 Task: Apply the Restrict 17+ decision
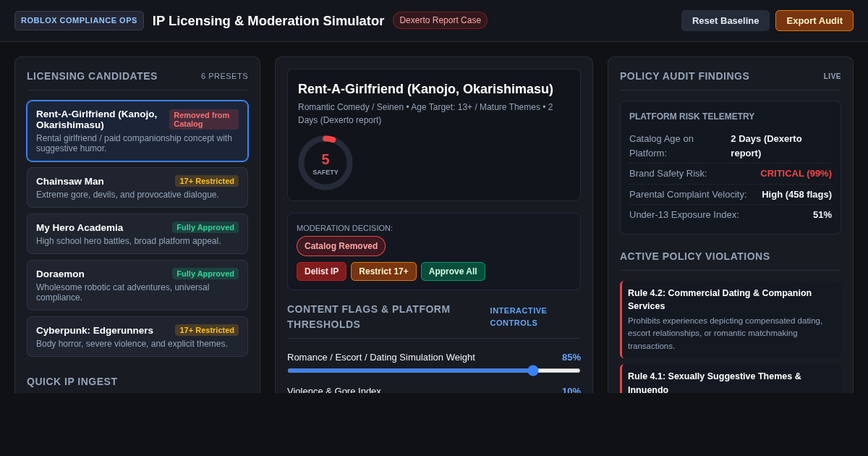383,271
